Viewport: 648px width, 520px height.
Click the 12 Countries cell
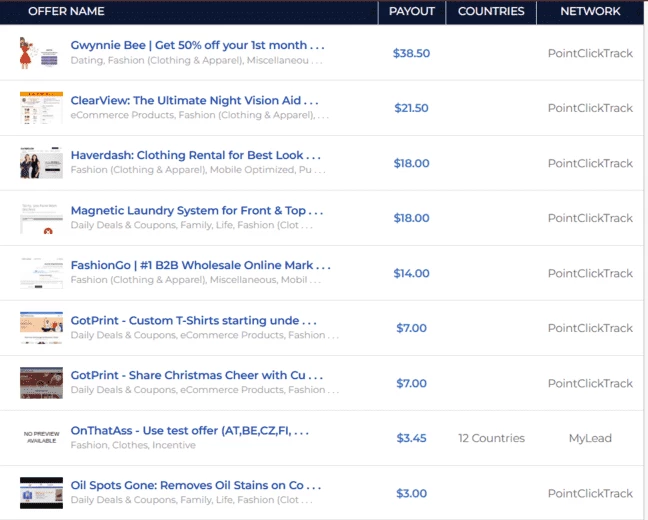(491, 438)
